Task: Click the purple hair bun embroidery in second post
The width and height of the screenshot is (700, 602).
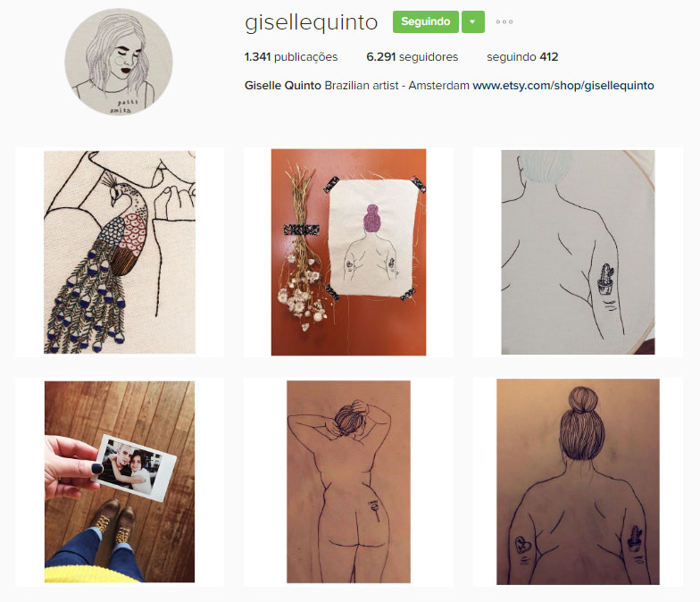Action: click(371, 218)
